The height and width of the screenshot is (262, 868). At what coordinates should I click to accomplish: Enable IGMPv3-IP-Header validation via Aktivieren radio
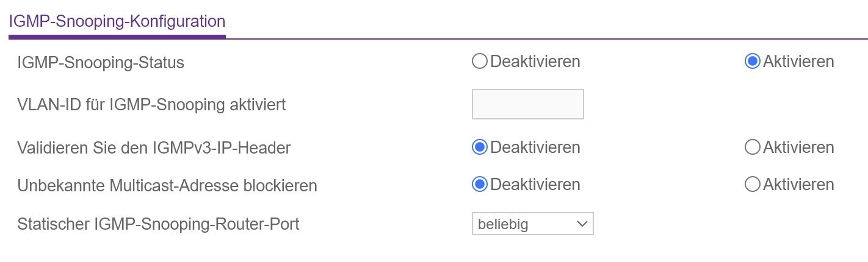pos(753,147)
